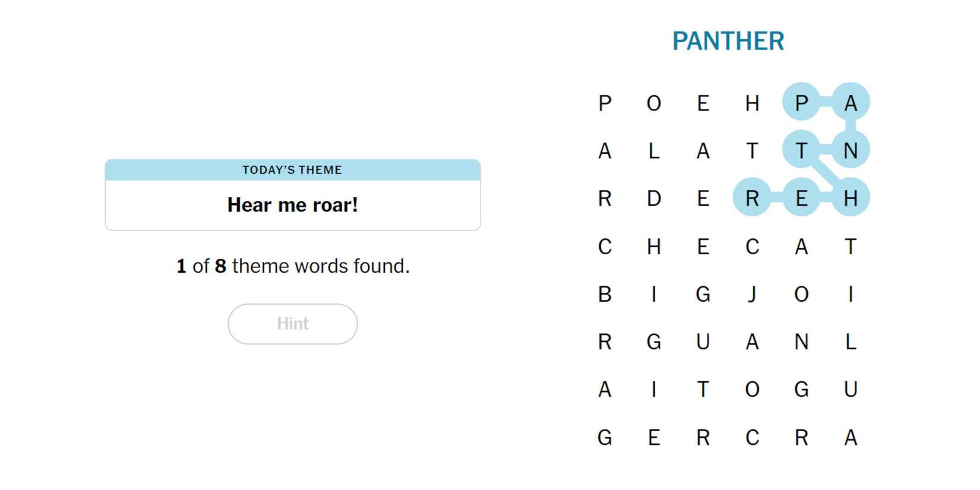Click the "Hear me roar!" theme text
Viewport: 980px width, 490px height.
[292, 205]
